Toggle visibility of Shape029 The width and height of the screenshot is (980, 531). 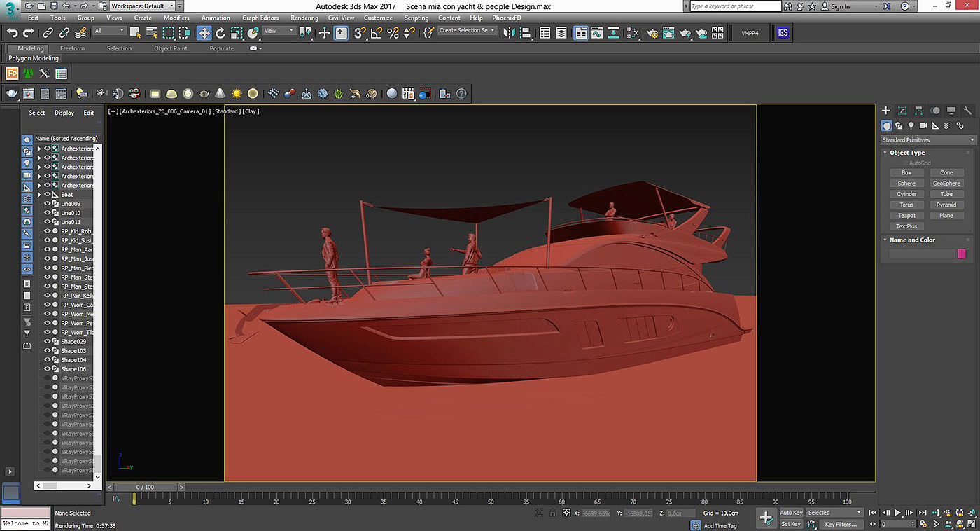[48, 341]
